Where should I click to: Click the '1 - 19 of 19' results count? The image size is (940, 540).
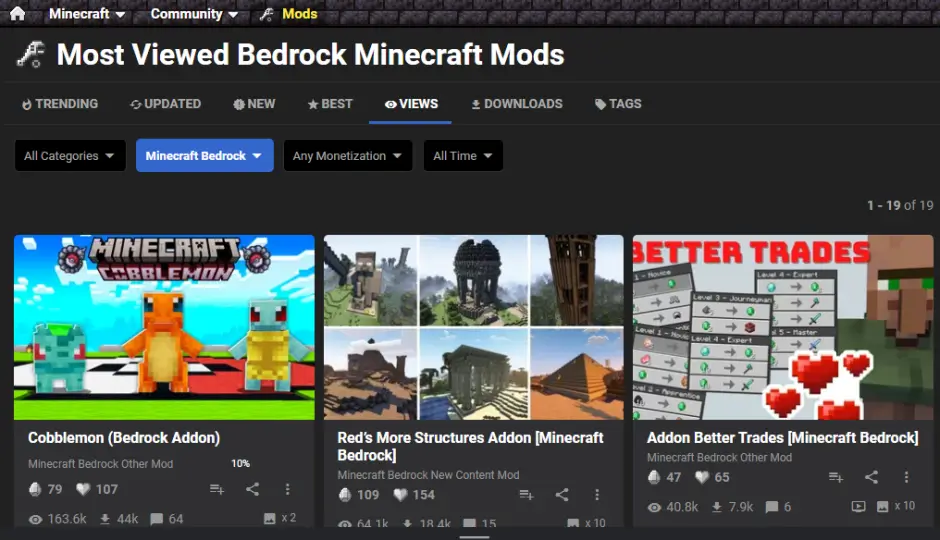tap(900, 205)
